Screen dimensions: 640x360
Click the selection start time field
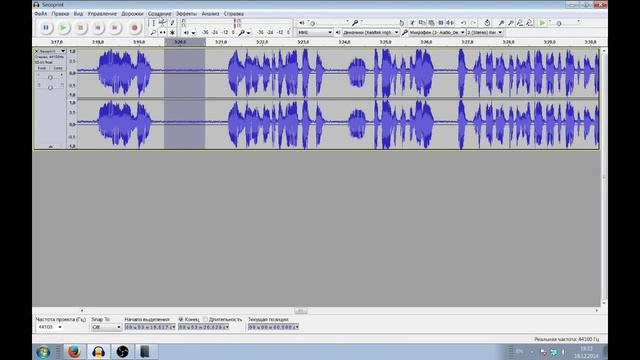(150, 327)
